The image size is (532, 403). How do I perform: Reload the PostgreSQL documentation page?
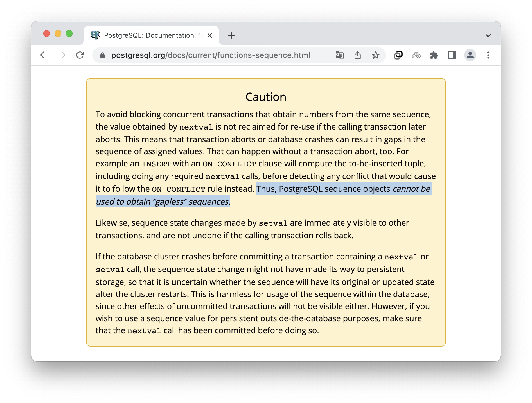(x=80, y=55)
